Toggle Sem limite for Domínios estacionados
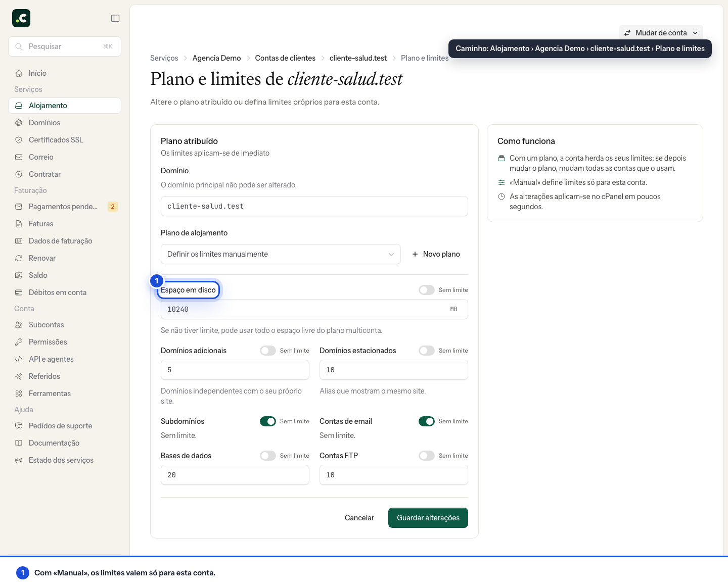Image resolution: width=728 pixels, height=588 pixels. (427, 351)
